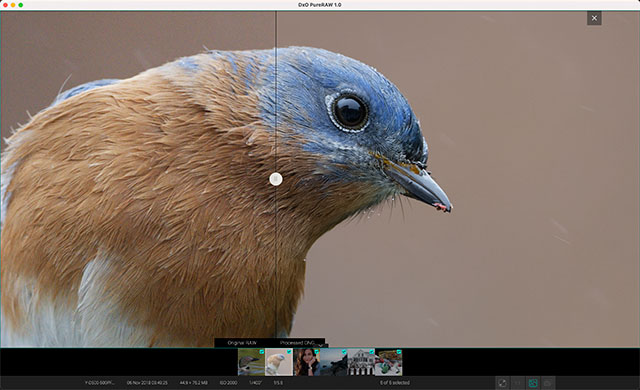Select the colorful market thumbnail
Image resolution: width=640 pixels, height=390 pixels.
pyautogui.click(x=389, y=362)
